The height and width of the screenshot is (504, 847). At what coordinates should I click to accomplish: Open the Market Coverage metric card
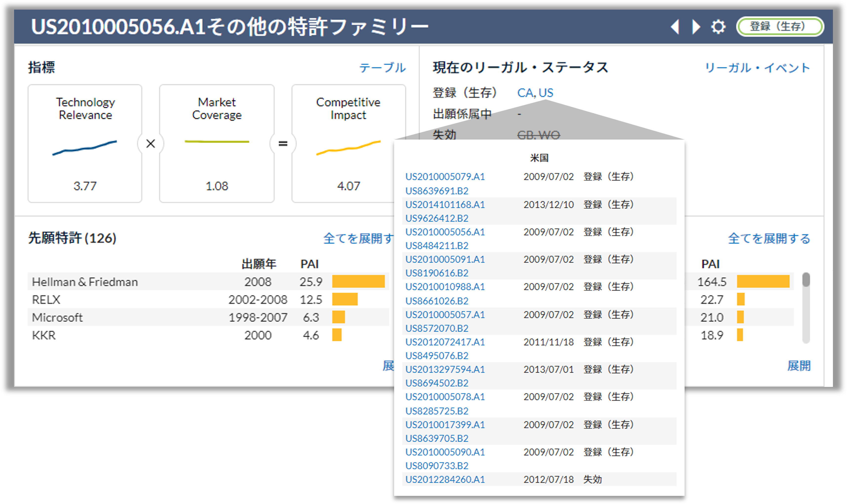tap(217, 143)
